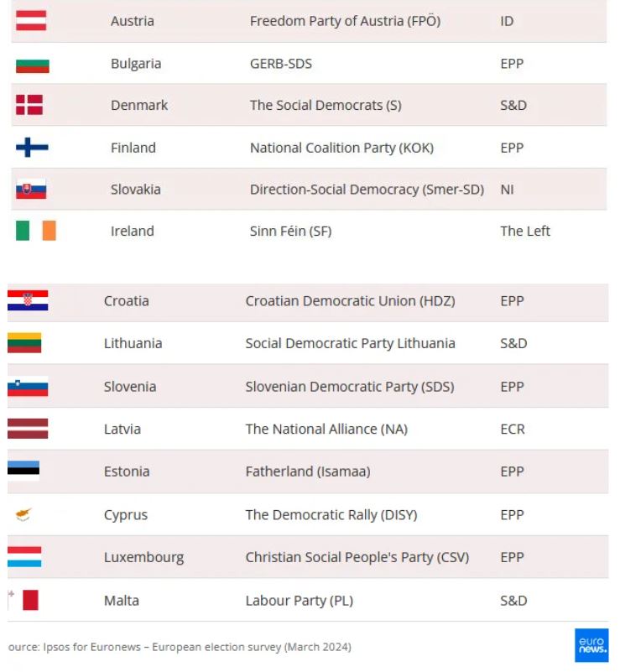
Task: Click the Bulgaria flag icon
Action: 32,64
